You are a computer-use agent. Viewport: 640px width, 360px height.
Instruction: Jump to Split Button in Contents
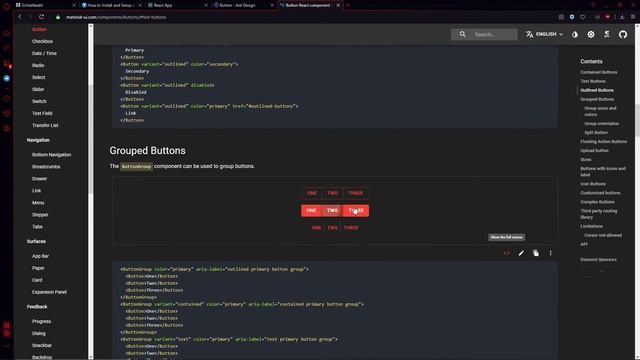click(x=596, y=133)
